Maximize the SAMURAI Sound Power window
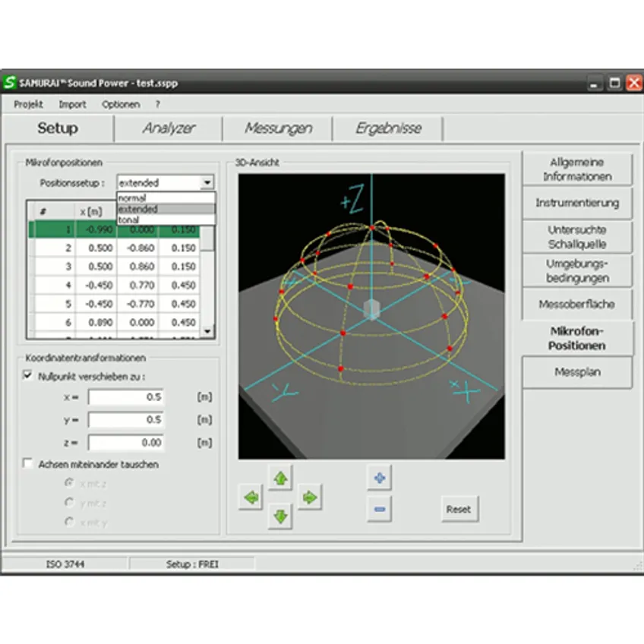 pos(614,83)
